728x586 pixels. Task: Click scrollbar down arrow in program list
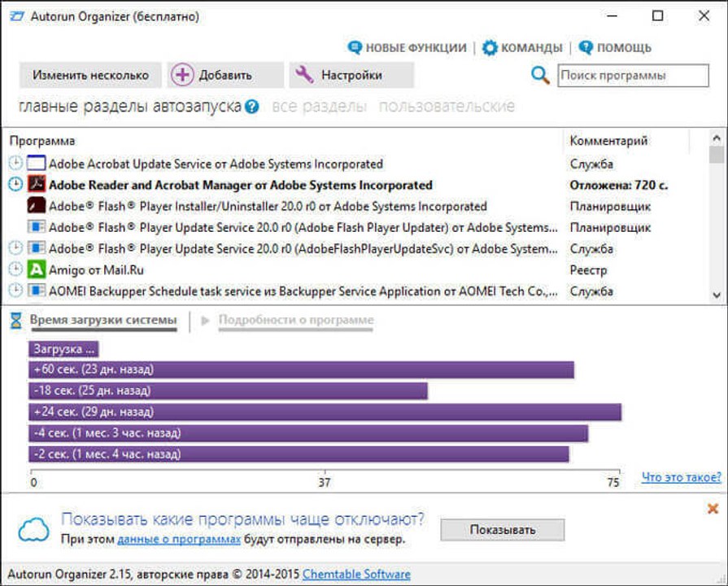(717, 295)
